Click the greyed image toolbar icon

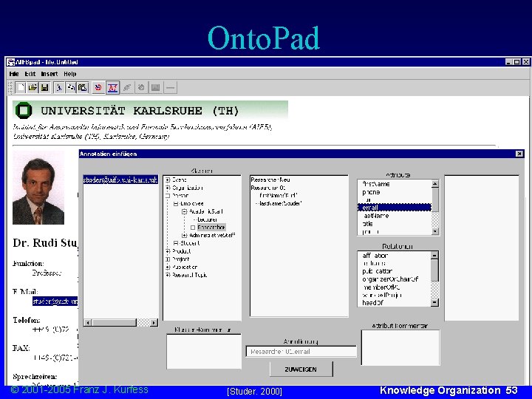(x=156, y=88)
